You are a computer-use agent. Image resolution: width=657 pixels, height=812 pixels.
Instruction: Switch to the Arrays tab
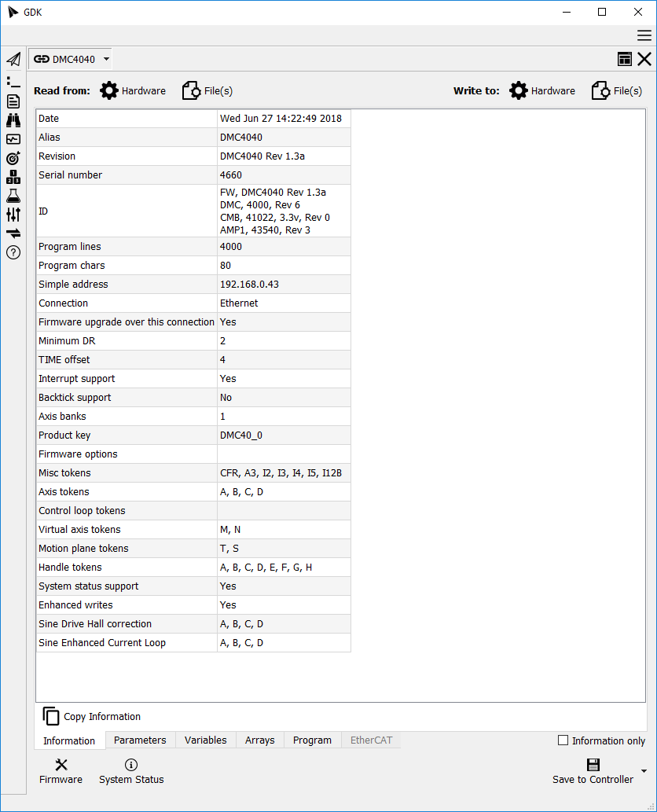click(x=259, y=740)
